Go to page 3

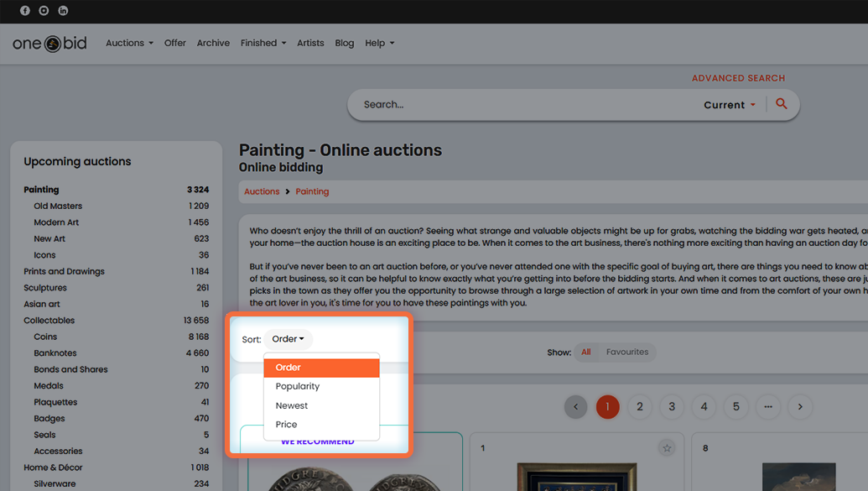coord(672,407)
